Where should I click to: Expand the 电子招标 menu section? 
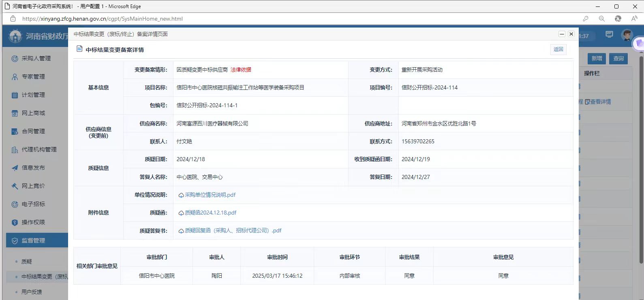[33, 204]
